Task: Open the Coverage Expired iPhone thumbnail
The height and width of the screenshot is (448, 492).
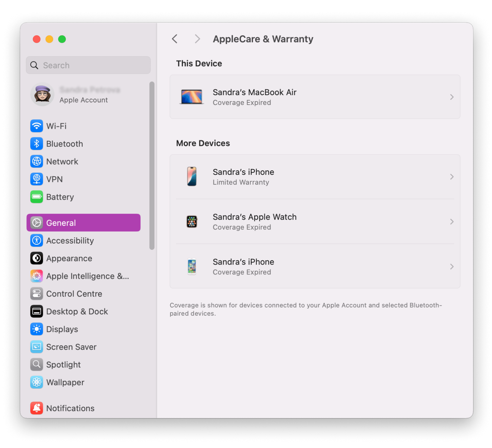Action: coord(192,267)
